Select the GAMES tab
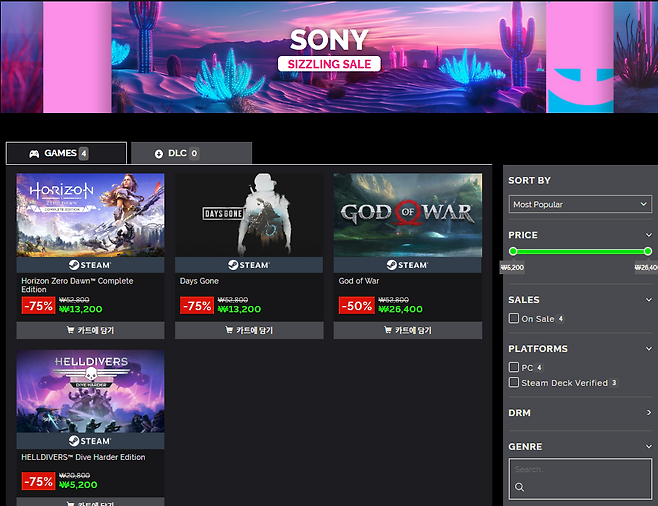 [x=66, y=153]
